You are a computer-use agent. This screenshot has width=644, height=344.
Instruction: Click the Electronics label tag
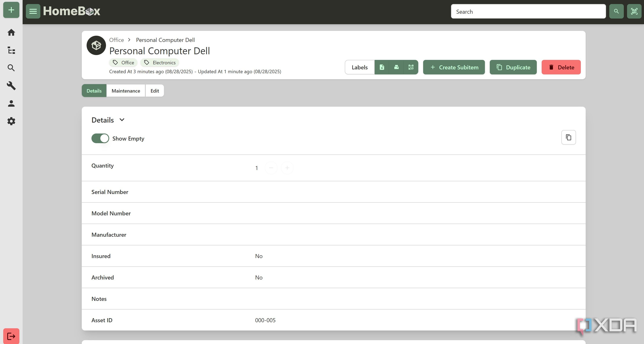pyautogui.click(x=160, y=63)
